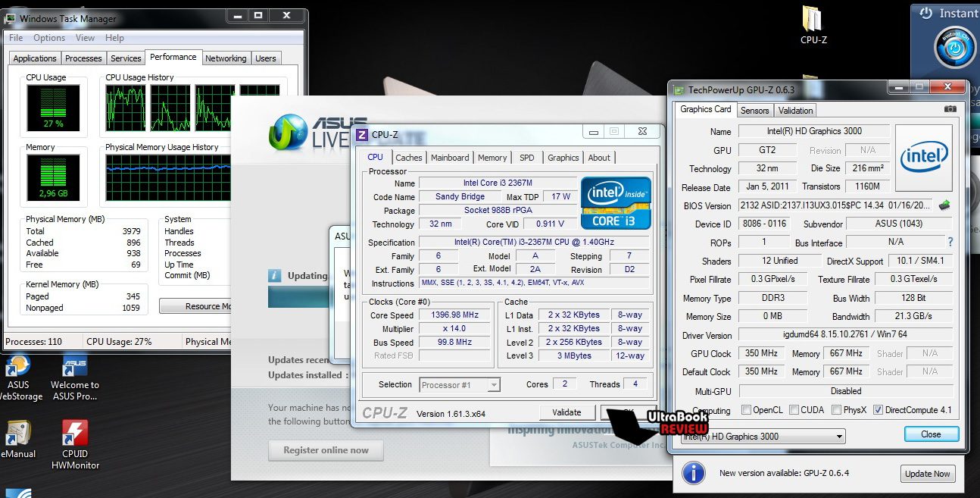The image size is (980, 498).
Task: Click the Bus Interface question mark icon
Action: (950, 242)
